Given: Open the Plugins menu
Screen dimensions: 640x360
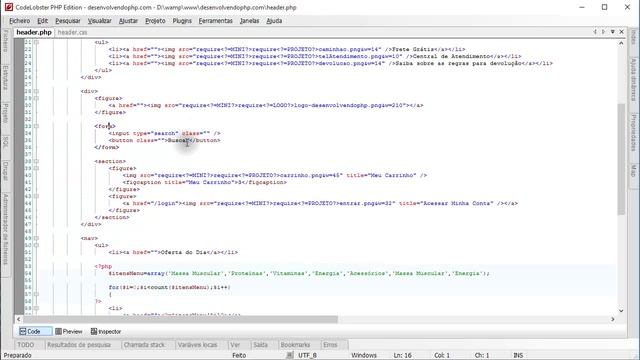Looking at the screenshot, I should (x=182, y=21).
